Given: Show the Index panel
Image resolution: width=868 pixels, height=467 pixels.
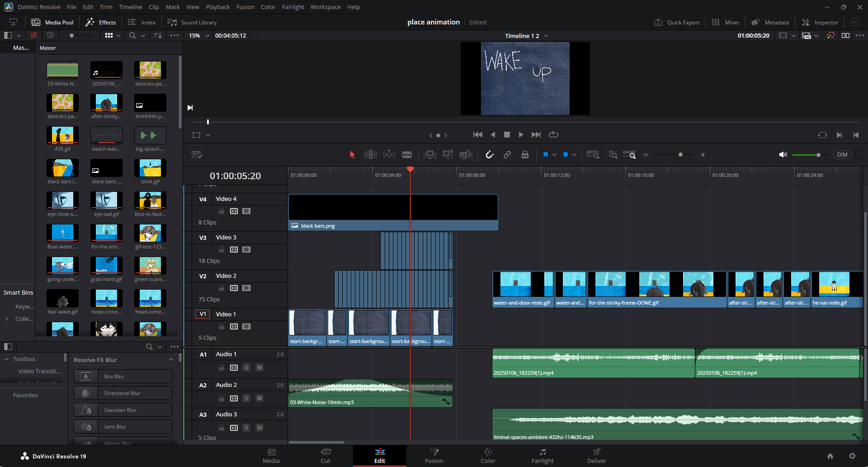Looking at the screenshot, I should tap(142, 22).
